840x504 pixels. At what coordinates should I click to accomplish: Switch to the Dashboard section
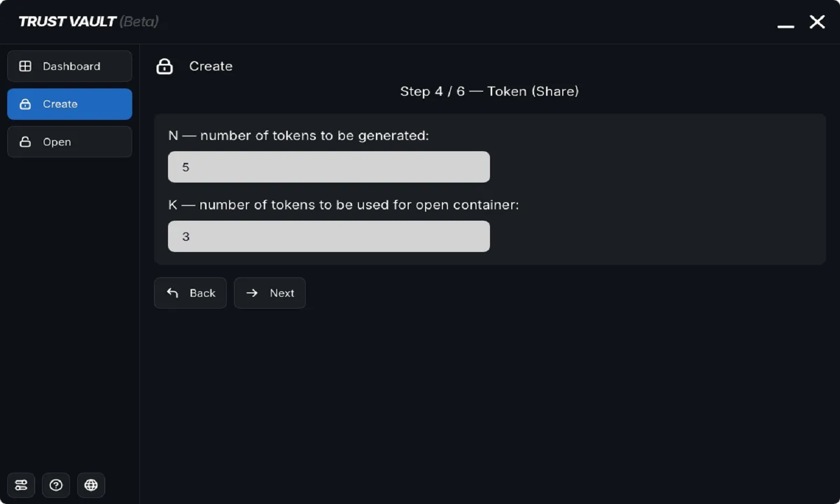click(x=69, y=66)
